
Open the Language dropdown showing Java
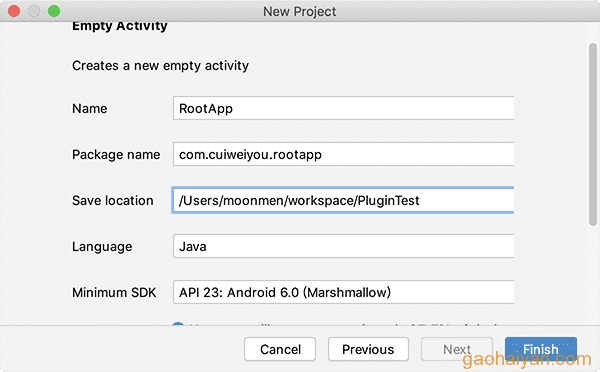tap(343, 246)
